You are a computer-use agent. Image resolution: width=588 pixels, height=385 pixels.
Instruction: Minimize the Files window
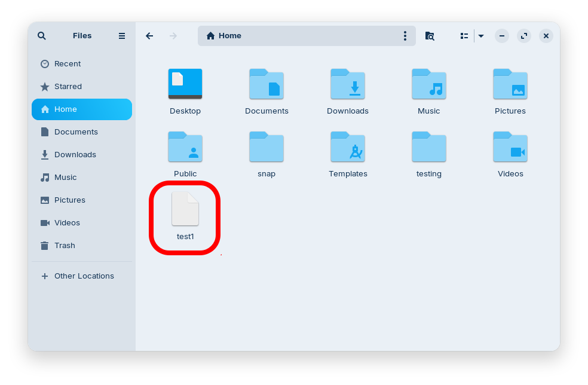pyautogui.click(x=502, y=36)
